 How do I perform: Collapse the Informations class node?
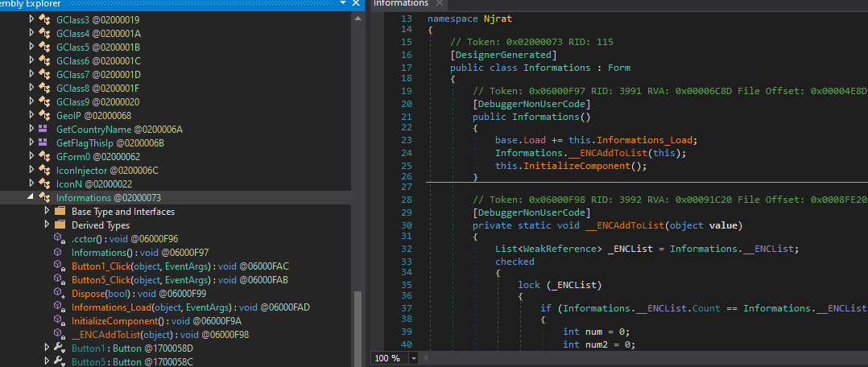[x=32, y=198]
